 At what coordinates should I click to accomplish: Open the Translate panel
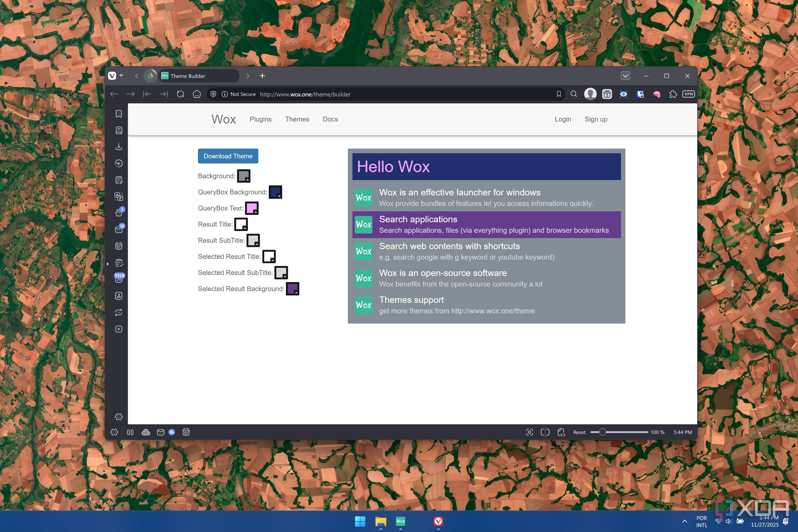pos(119,196)
